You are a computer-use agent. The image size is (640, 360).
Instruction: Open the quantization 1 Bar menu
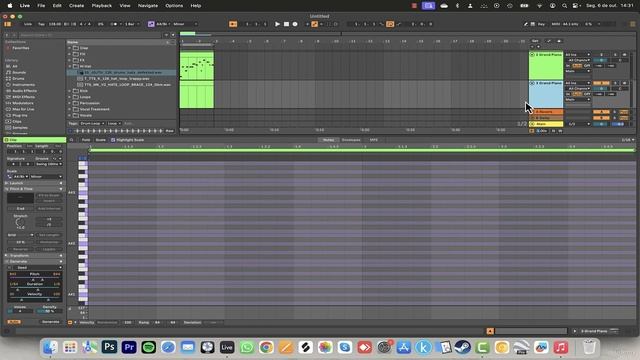point(131,24)
